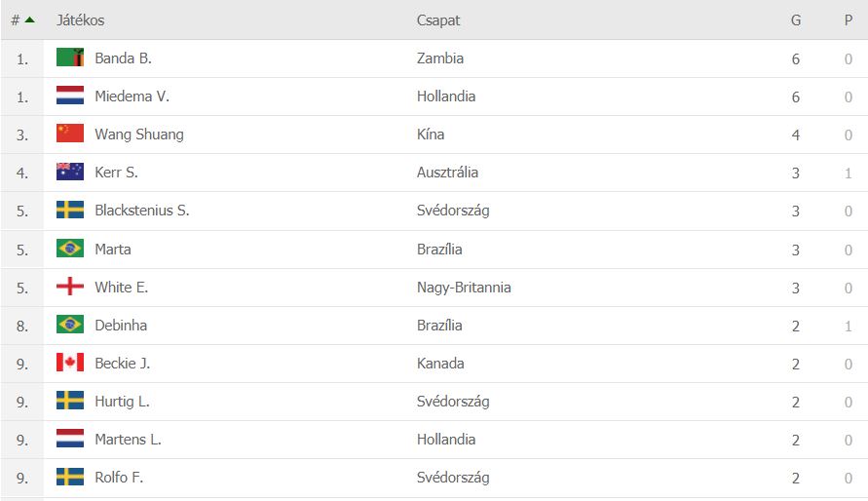The width and height of the screenshot is (868, 501).
Task: Click the Brazil flag next to Marta
Action: (70, 248)
